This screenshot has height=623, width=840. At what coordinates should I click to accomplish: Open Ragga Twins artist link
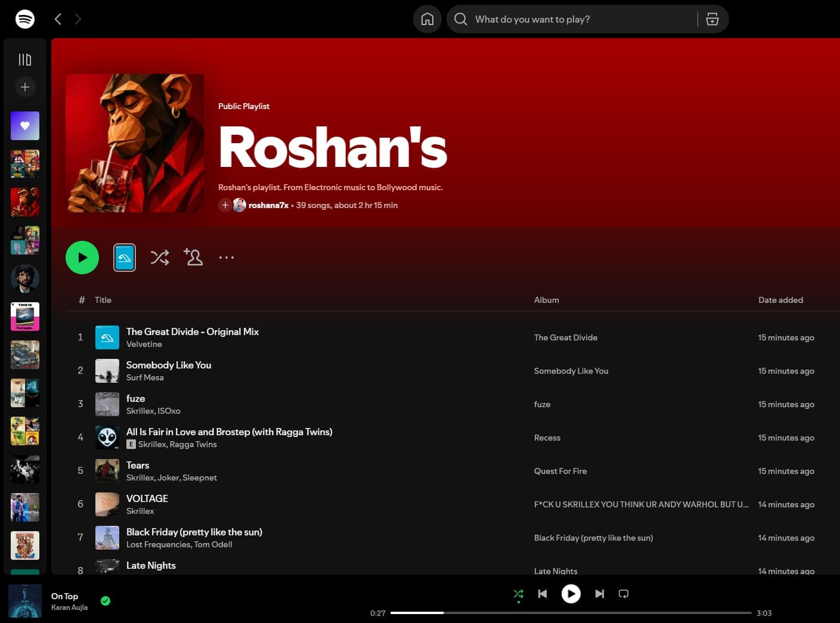pyautogui.click(x=193, y=444)
